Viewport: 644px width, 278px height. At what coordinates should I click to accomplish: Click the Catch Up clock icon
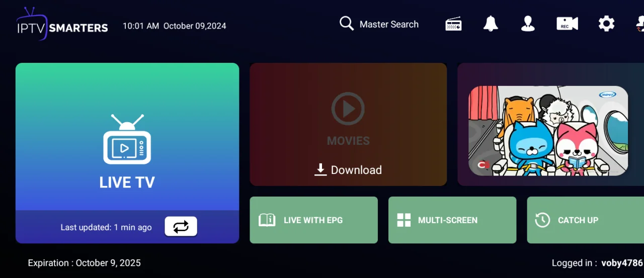[x=542, y=220]
